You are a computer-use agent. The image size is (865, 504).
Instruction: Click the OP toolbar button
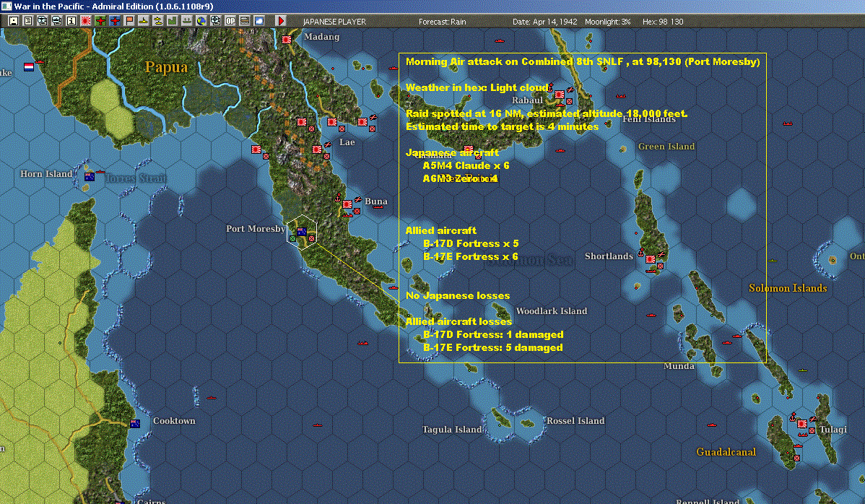pyautogui.click(x=230, y=21)
